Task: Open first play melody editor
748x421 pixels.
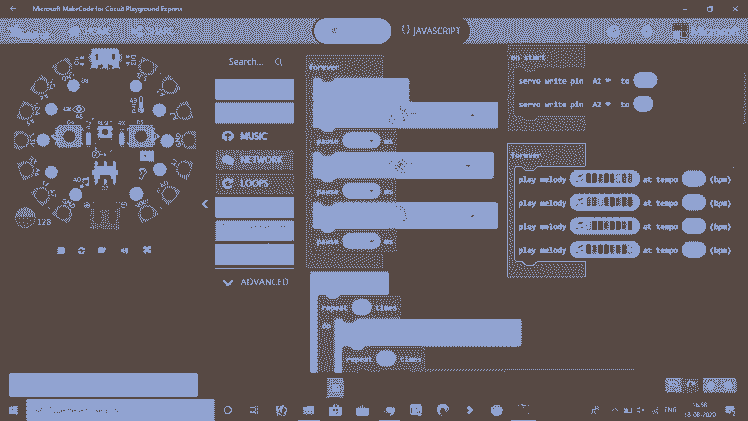Action: [x=604, y=179]
